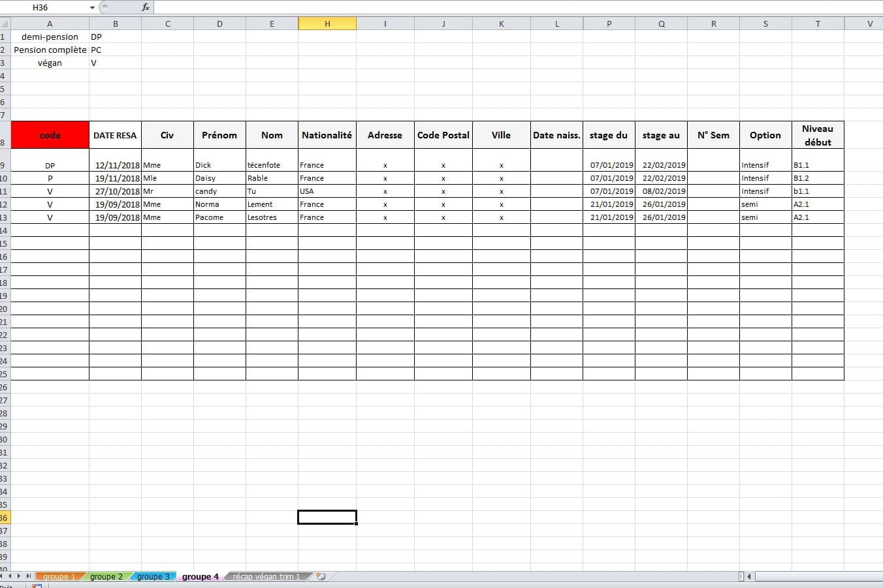Click the 'Civ' column header cell
This screenshot has width=883, height=588.
pos(167,135)
